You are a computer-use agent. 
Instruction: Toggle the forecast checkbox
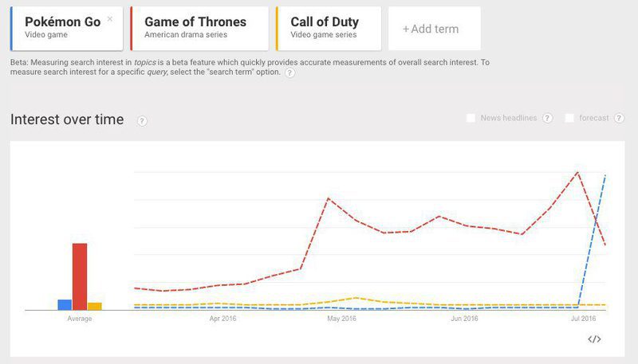(x=569, y=118)
